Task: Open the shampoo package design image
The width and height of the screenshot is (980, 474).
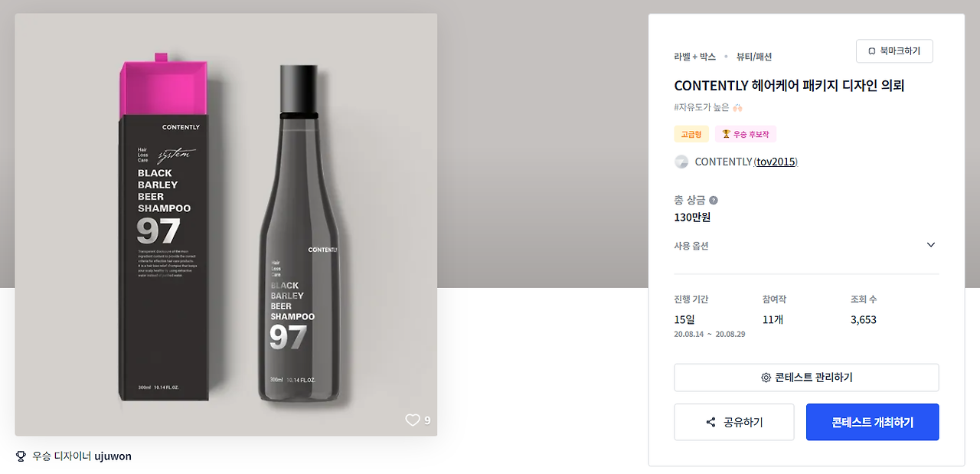Action: 226,224
